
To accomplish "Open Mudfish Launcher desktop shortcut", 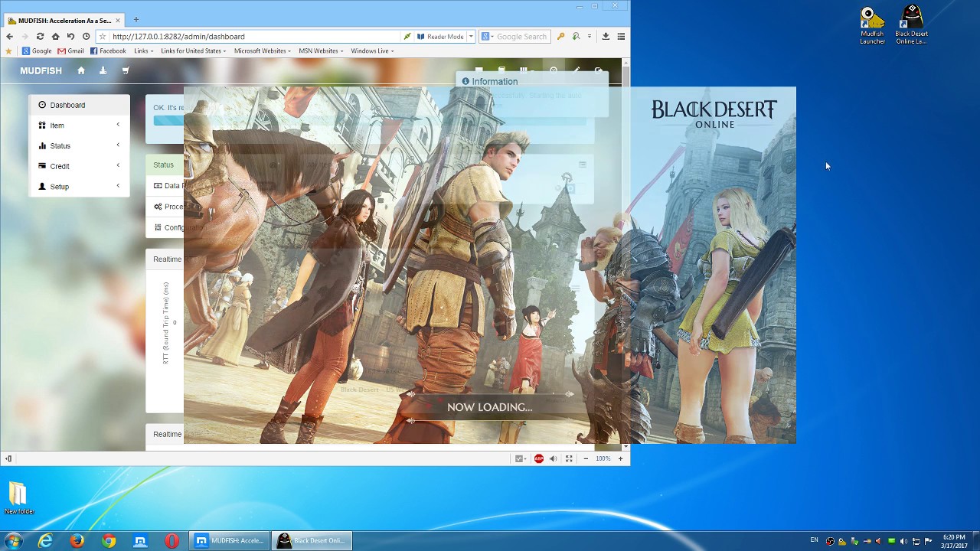I will tap(872, 25).
